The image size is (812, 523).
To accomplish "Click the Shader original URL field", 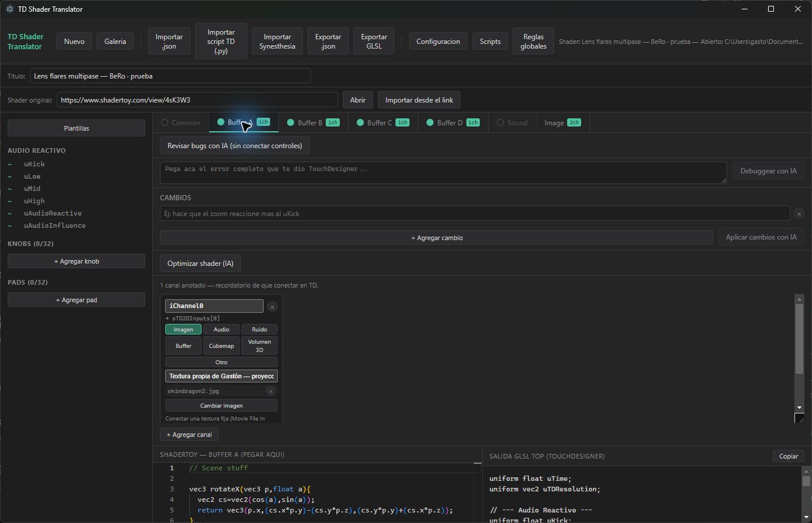I will click(197, 100).
